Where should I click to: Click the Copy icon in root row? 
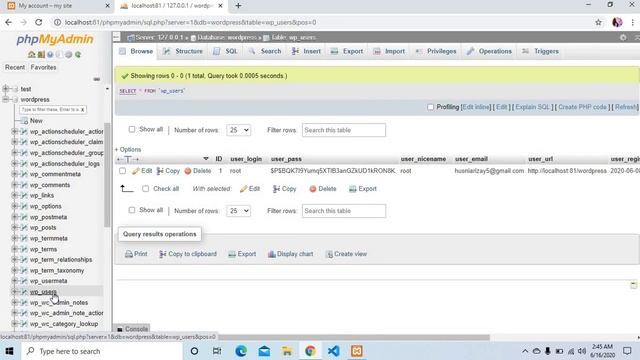pos(160,171)
